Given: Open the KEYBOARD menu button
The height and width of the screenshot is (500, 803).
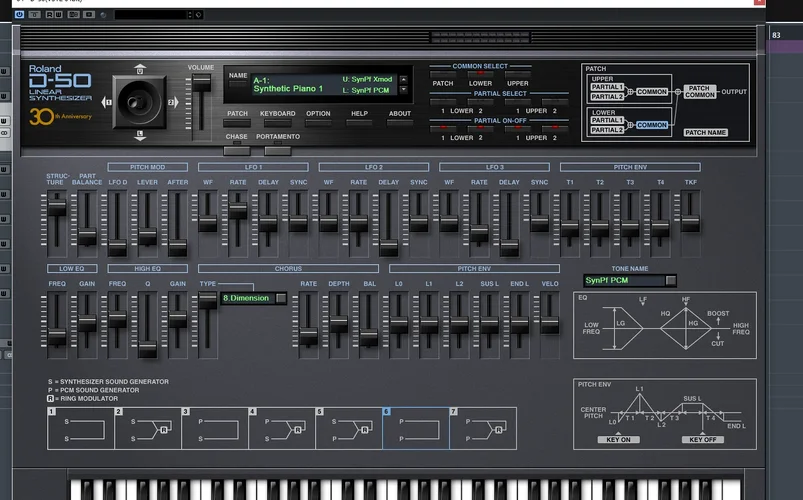Looking at the screenshot, I should pos(278,123).
